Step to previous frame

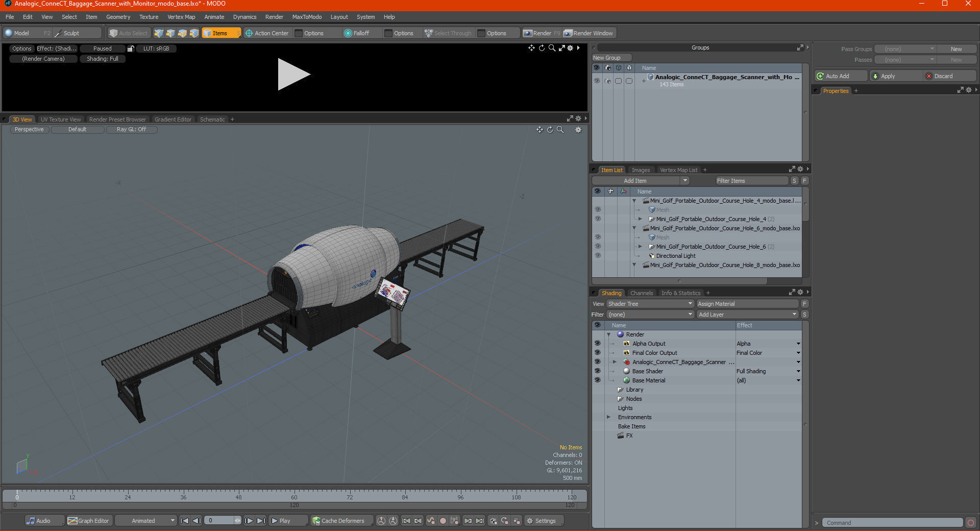point(197,521)
